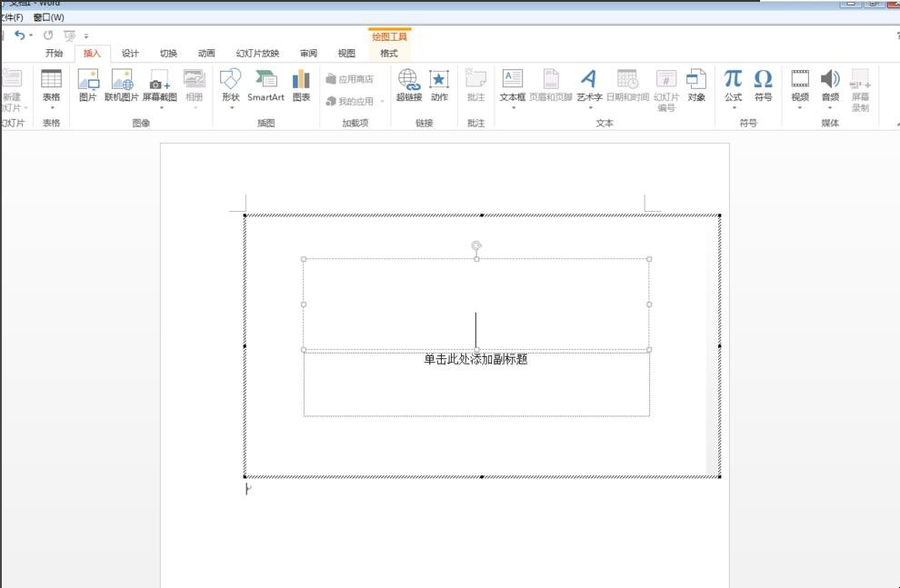
Task: Click the 格式 (Format) drawing tools tab
Action: [x=389, y=54]
